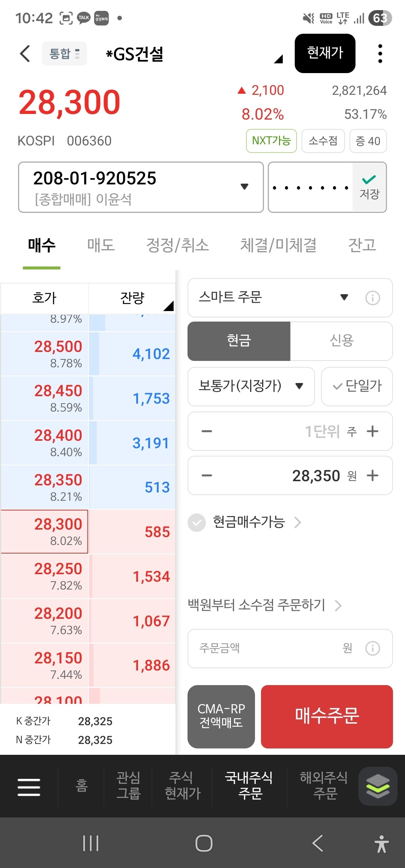The image size is (405, 868).
Task: Tap the order price field 28,350 원
Action: (290, 475)
